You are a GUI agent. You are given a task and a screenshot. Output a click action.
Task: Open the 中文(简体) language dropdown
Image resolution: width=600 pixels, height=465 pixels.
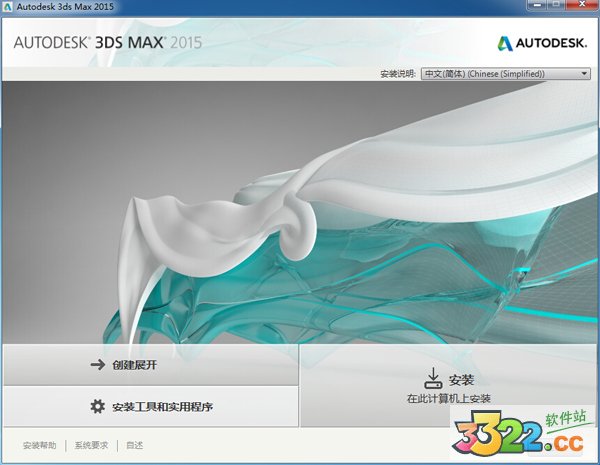(x=504, y=74)
